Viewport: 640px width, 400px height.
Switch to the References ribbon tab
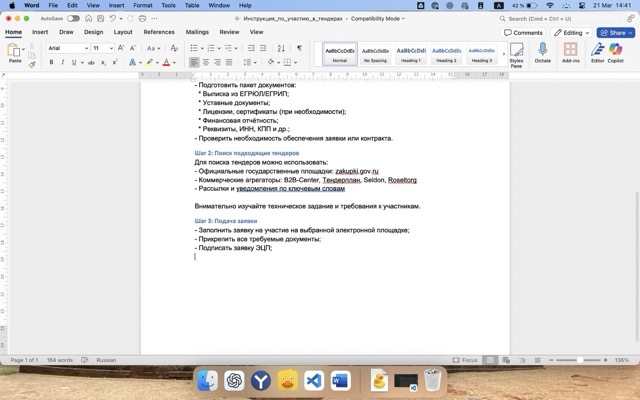(x=159, y=32)
